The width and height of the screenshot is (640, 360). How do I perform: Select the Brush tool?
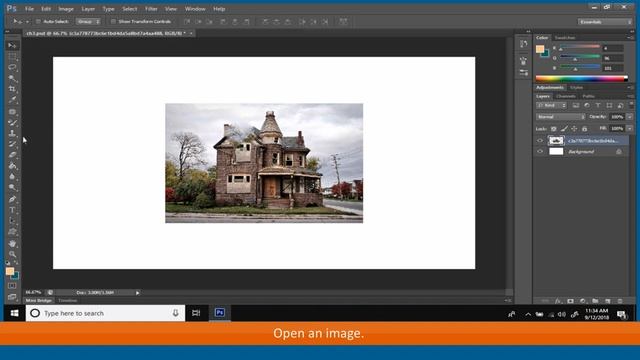(12, 122)
